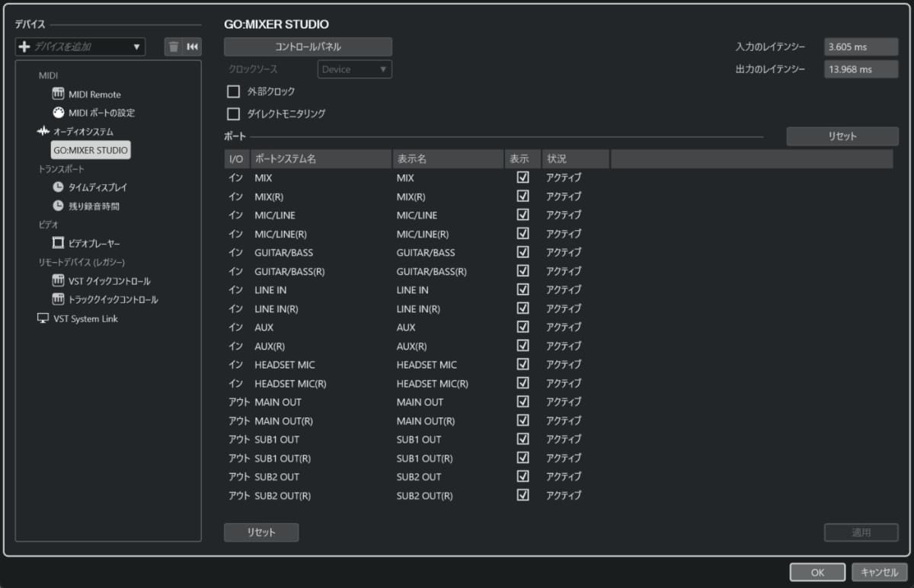
Task: Click the GUITAR/BASS(R) display name cell
Action: 432,271
